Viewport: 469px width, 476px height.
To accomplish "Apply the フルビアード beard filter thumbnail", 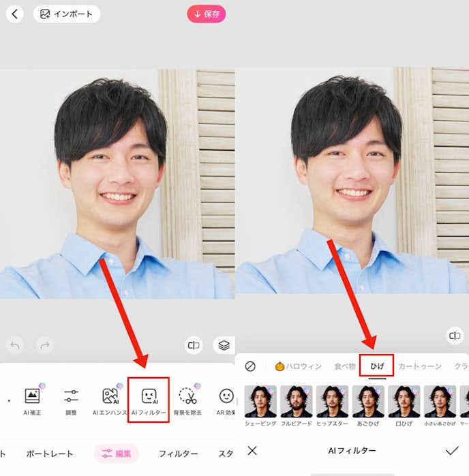I will [297, 402].
